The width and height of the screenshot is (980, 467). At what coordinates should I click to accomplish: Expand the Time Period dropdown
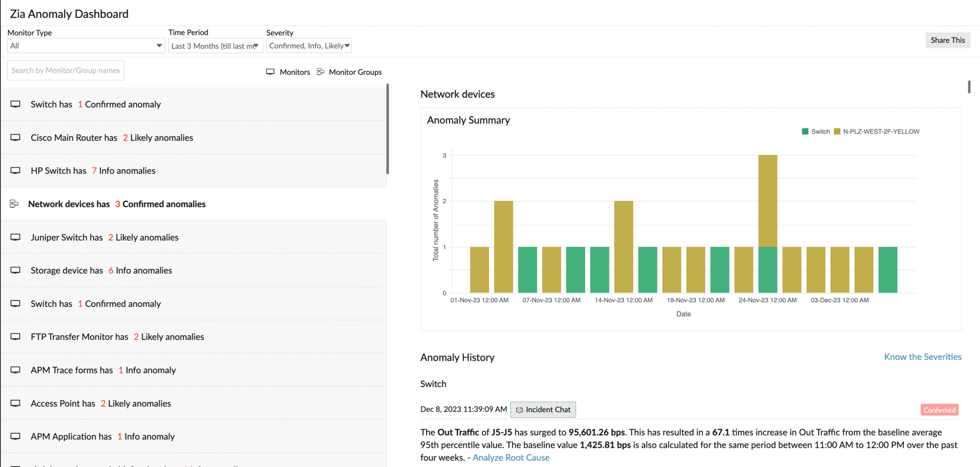tap(215, 46)
